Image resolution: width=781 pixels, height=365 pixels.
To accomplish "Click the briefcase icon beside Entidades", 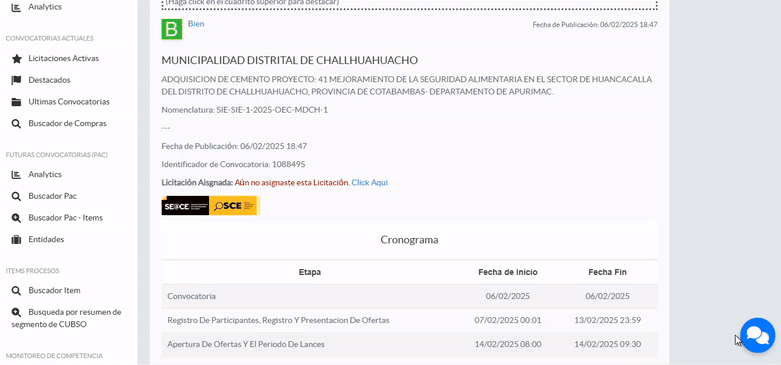I will tap(16, 240).
